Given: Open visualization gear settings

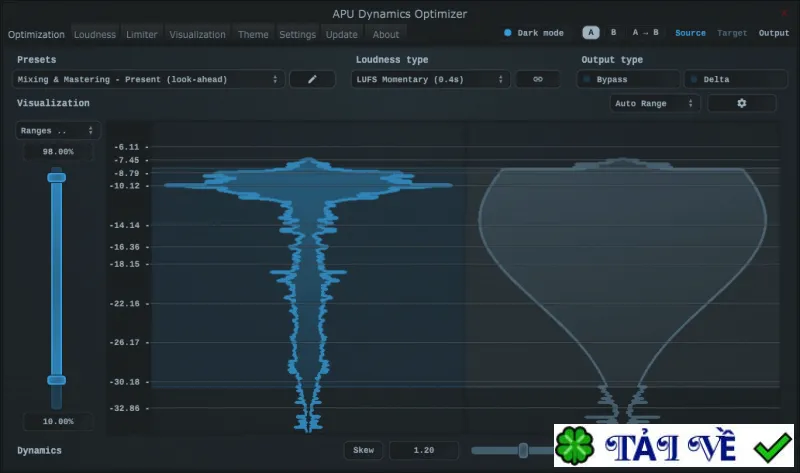Looking at the screenshot, I should click(x=742, y=103).
